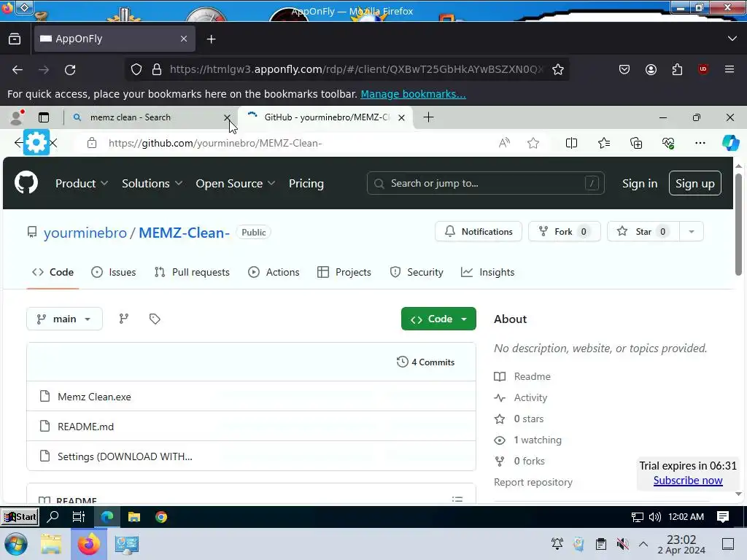This screenshot has height=560, width=747.
Task: Open Edge browser essentials heart icon
Action: click(668, 143)
